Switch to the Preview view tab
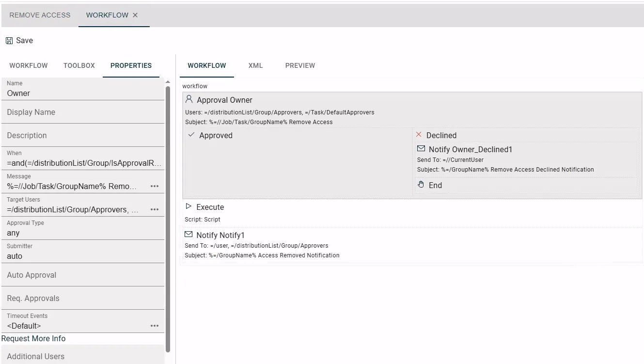Screen dimensions: 644x364 300,65
